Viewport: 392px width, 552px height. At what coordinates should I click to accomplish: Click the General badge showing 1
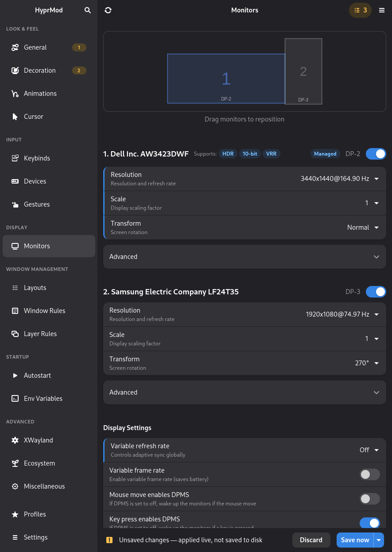click(x=79, y=47)
